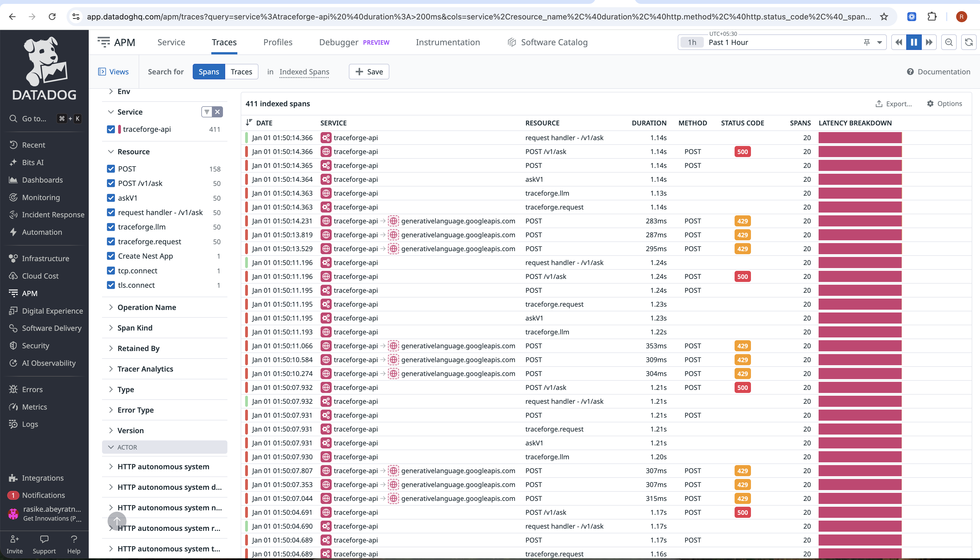
Task: Toggle the traceforge-api service checkbox
Action: pos(111,129)
